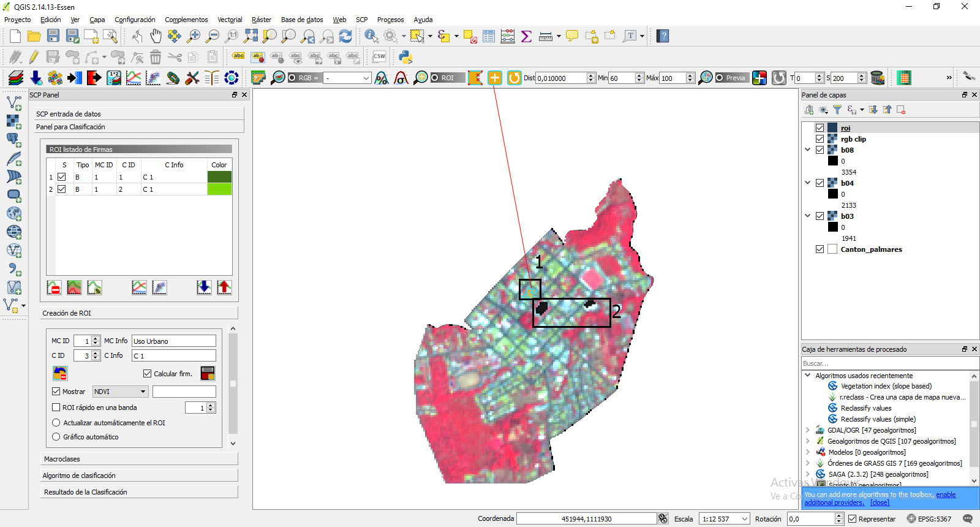Image resolution: width=980 pixels, height=527 pixels.
Task: Expand GDAL/OGR geoalgoritmos group
Action: coord(807,430)
